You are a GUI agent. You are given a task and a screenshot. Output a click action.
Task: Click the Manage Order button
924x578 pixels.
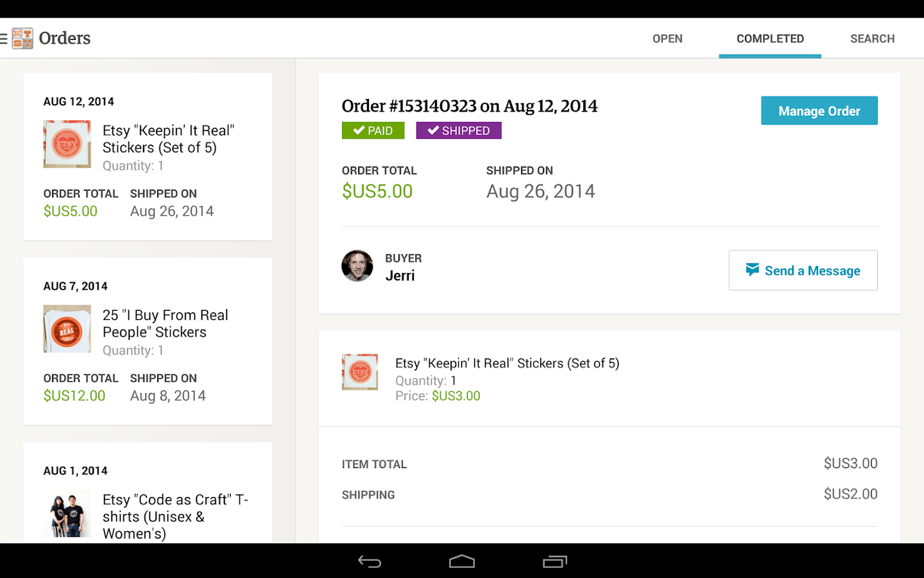819,110
